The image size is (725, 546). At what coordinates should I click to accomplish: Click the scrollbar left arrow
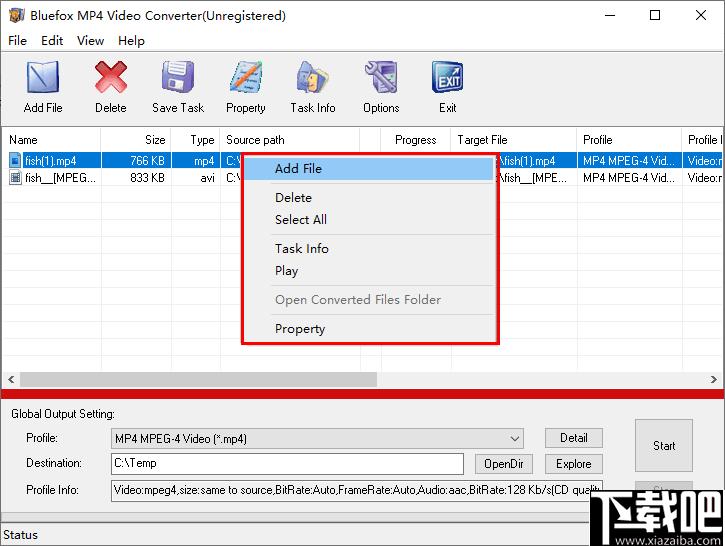[x=11, y=380]
